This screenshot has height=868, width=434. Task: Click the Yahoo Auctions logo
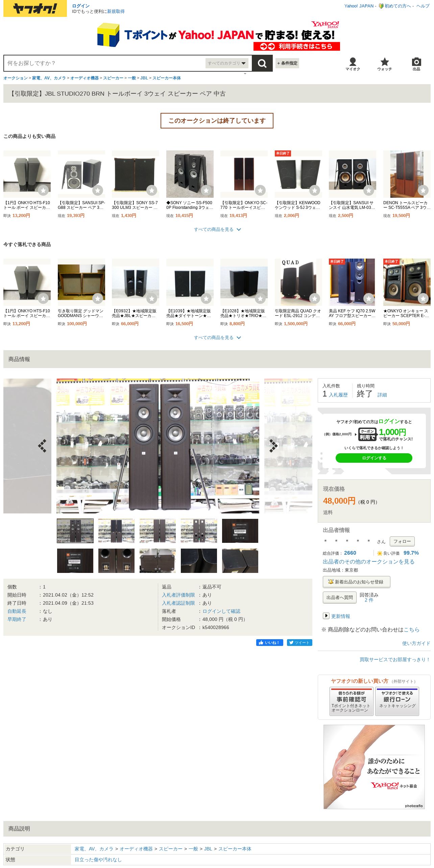click(35, 8)
